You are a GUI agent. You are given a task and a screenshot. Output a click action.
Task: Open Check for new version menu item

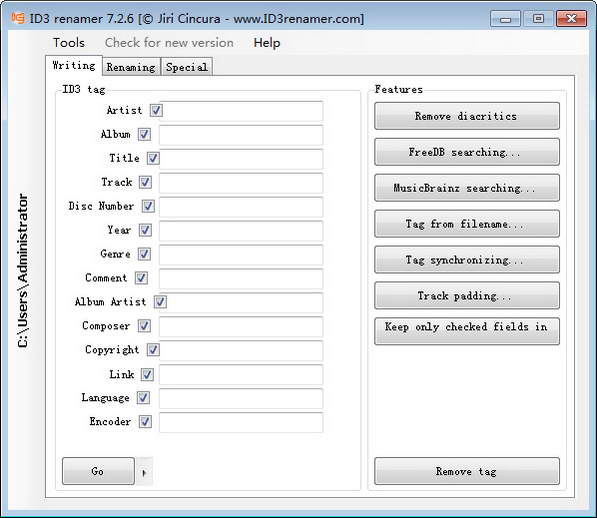(x=169, y=43)
